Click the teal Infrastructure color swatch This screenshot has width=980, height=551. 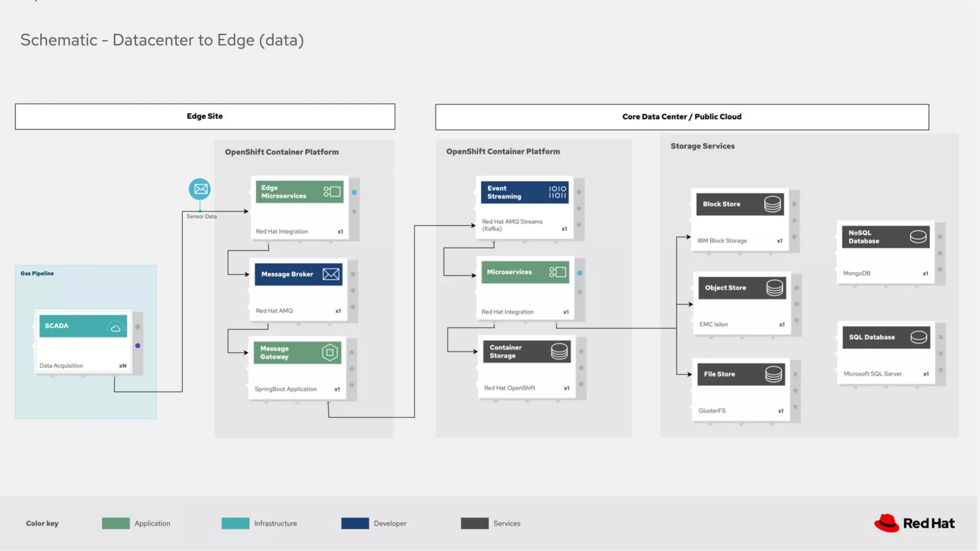[235, 523]
